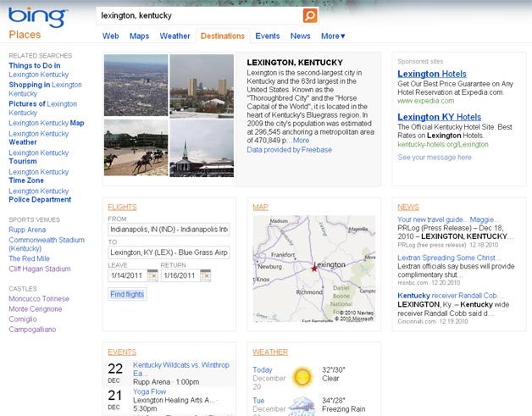Click Today forecast link
This screenshot has width=532, height=416.
click(x=263, y=370)
